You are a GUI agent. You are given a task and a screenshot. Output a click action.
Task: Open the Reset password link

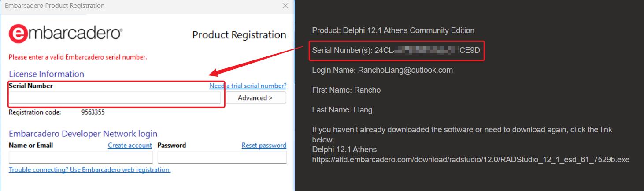(264, 146)
